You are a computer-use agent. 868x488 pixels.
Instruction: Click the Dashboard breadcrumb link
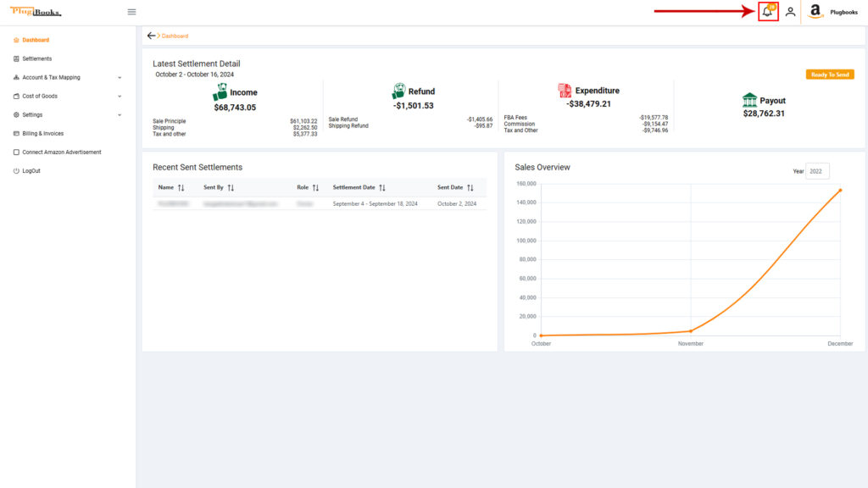(175, 36)
